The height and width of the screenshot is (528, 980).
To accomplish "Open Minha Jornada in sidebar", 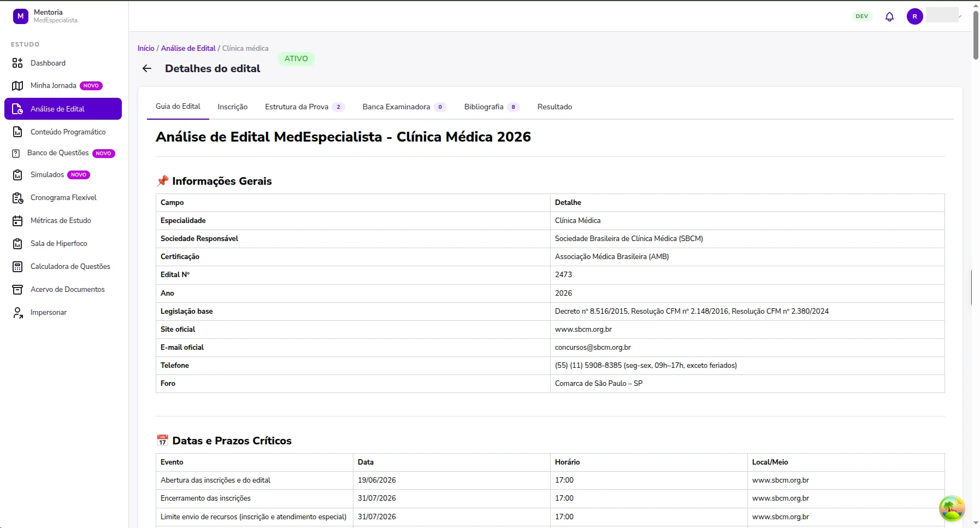I will [63, 86].
